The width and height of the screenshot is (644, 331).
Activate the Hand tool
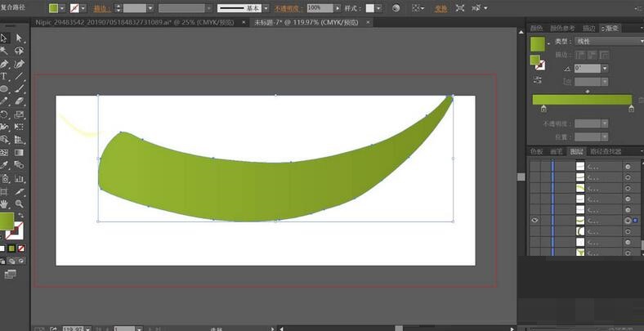5,204
